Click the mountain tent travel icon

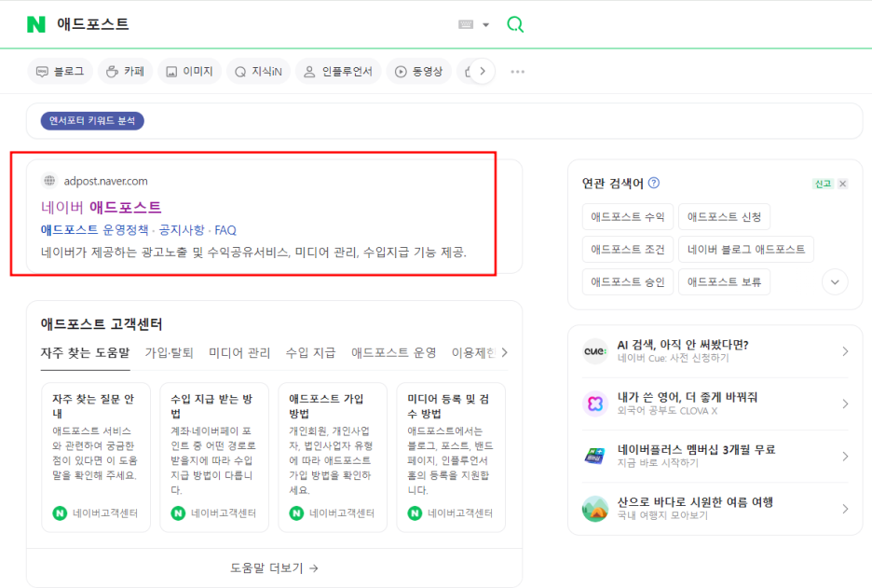(595, 509)
